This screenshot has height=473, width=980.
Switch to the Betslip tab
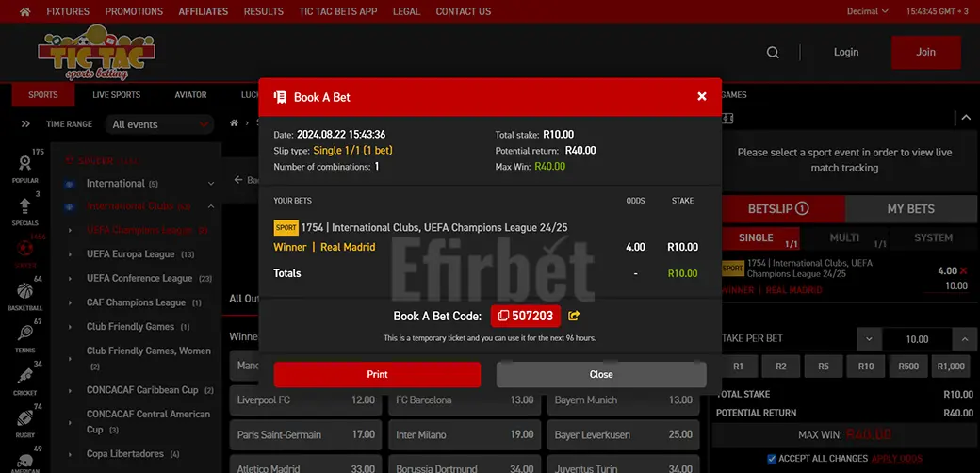click(x=783, y=208)
